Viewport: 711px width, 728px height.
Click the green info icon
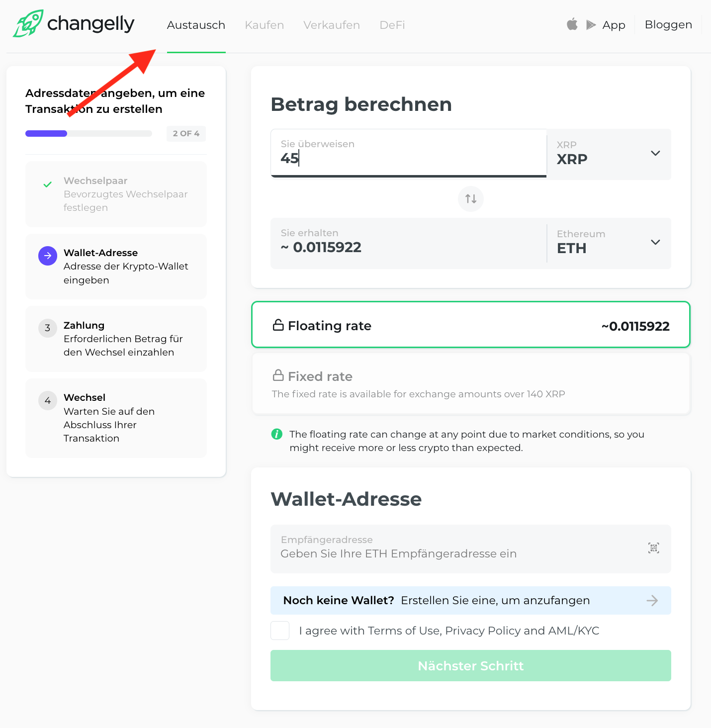click(277, 434)
